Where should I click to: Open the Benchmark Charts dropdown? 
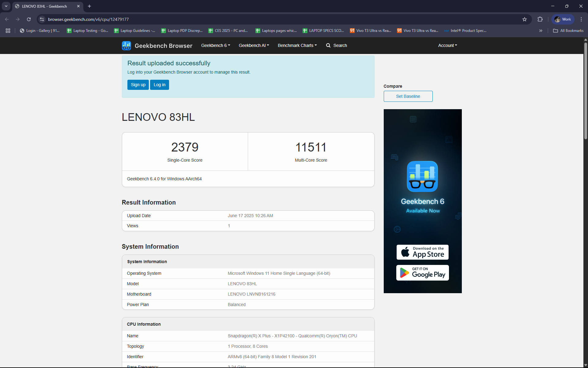[x=297, y=45]
